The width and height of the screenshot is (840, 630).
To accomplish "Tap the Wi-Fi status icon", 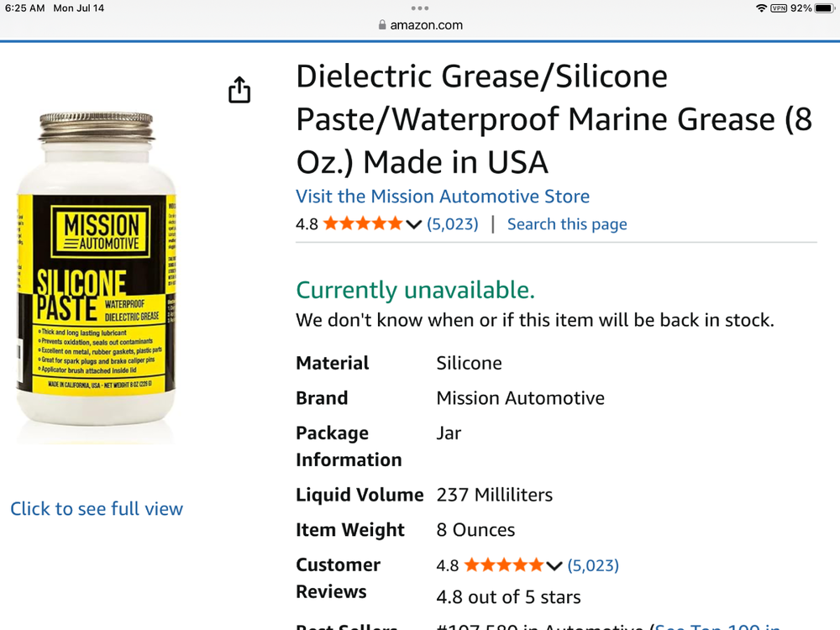I will click(761, 8).
